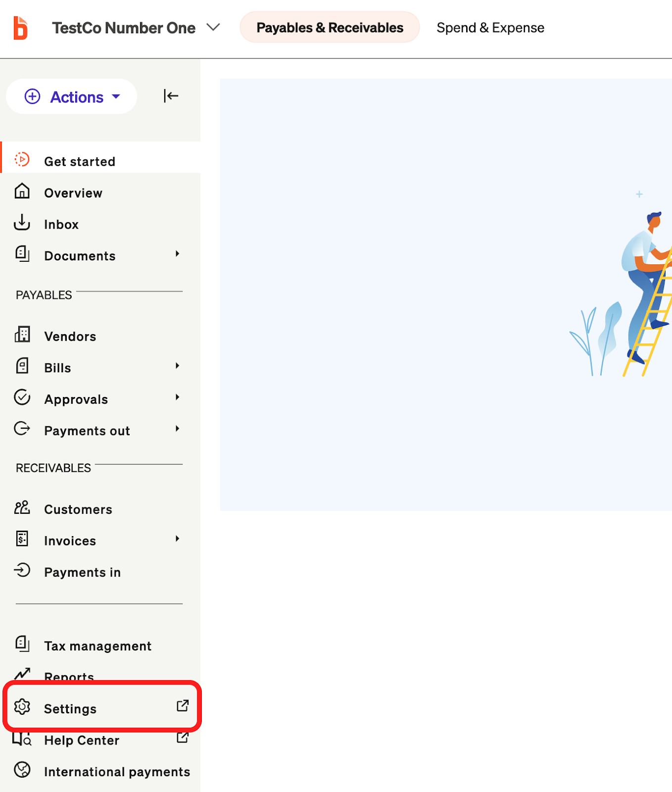Open the Inbox
Image resolution: width=672 pixels, height=792 pixels.
pyautogui.click(x=61, y=225)
